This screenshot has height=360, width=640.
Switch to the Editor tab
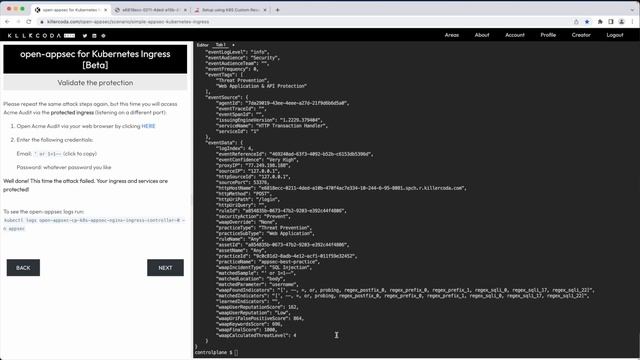point(202,45)
